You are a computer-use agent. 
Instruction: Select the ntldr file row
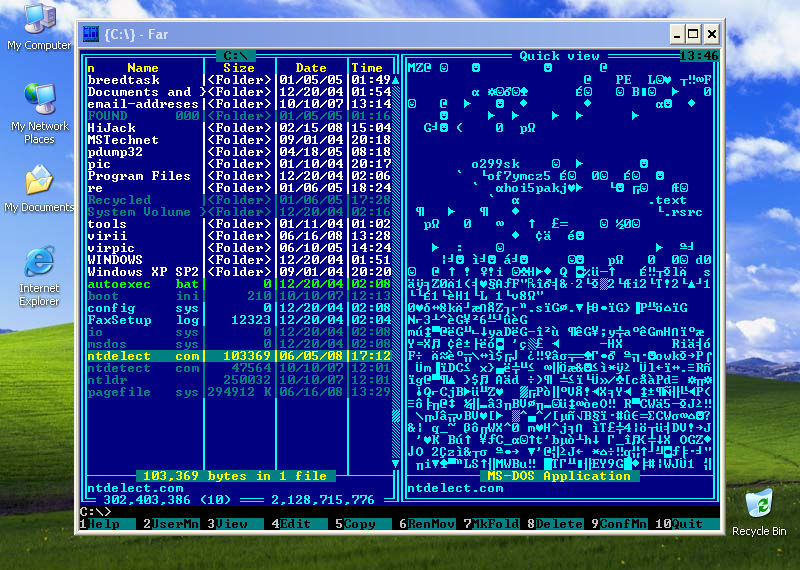click(x=239, y=380)
